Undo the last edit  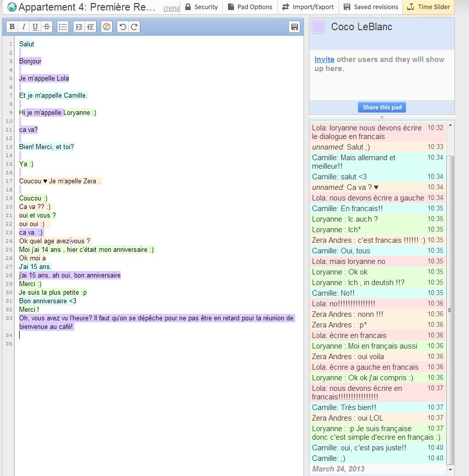pos(122,27)
